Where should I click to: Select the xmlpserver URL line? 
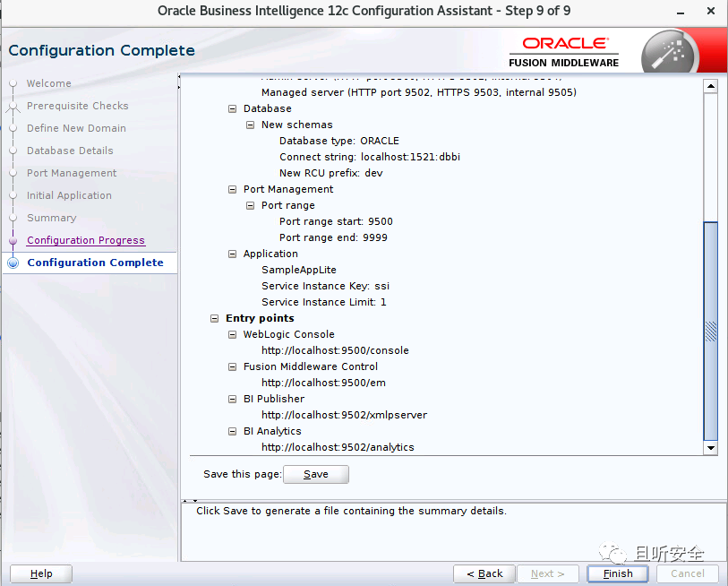pos(344,415)
